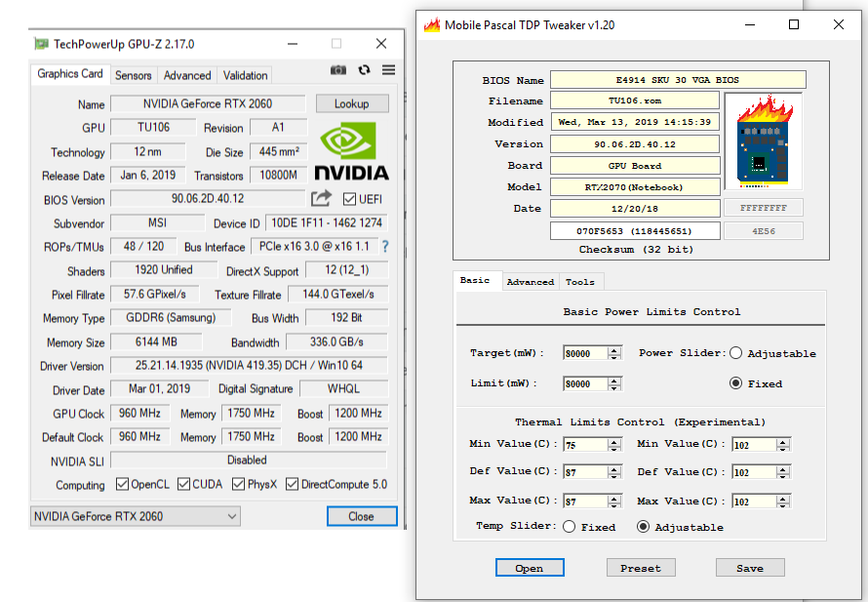The width and height of the screenshot is (868, 602).
Task: Switch to the Graphics Card tab
Action: tap(70, 73)
